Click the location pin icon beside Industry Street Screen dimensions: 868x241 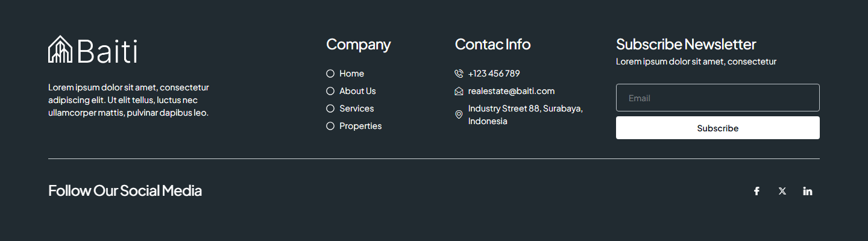click(459, 114)
